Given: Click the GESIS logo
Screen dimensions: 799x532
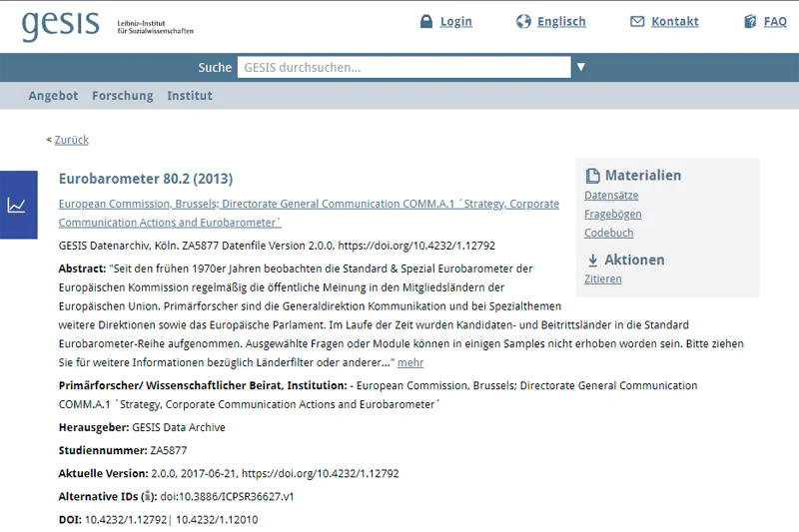Looking at the screenshot, I should point(60,25).
